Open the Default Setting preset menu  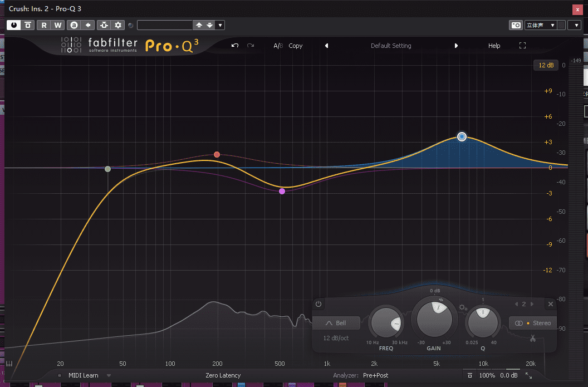tap(391, 46)
